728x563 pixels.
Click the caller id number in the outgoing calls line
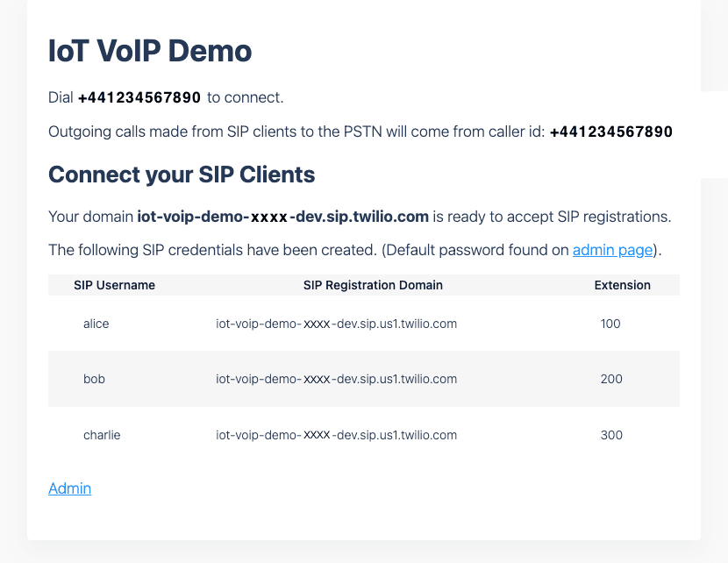click(x=611, y=131)
